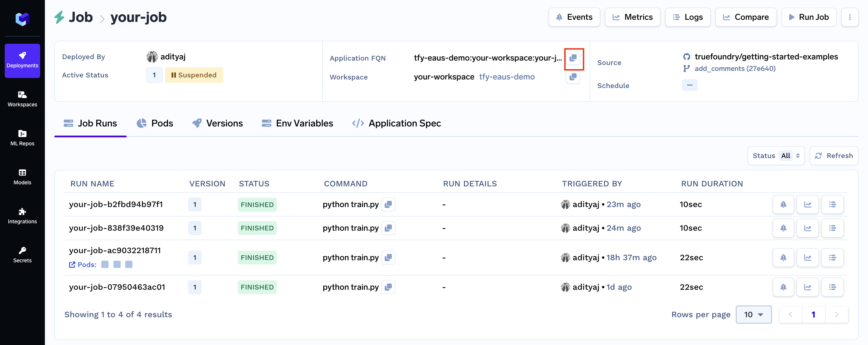868x345 pixels.
Task: Go to next results page arrow
Action: (x=836, y=314)
